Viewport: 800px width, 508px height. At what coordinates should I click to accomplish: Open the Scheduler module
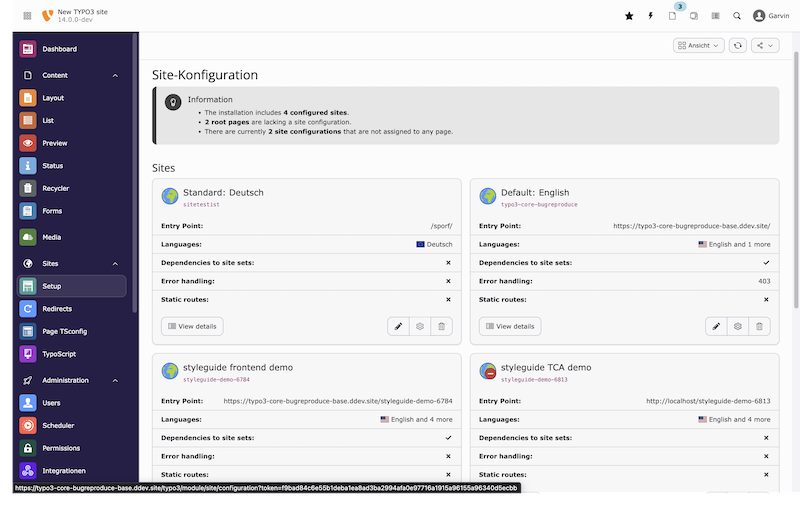click(59, 425)
